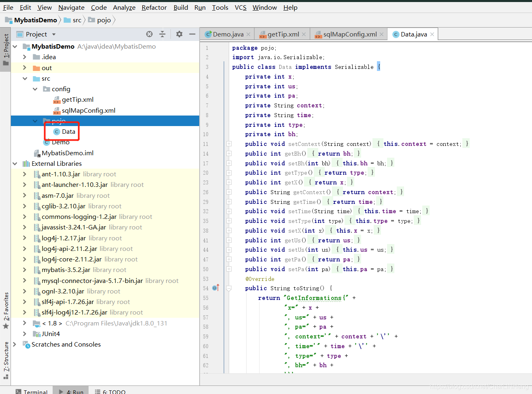Close the getTip.xml tab

pyautogui.click(x=304, y=34)
